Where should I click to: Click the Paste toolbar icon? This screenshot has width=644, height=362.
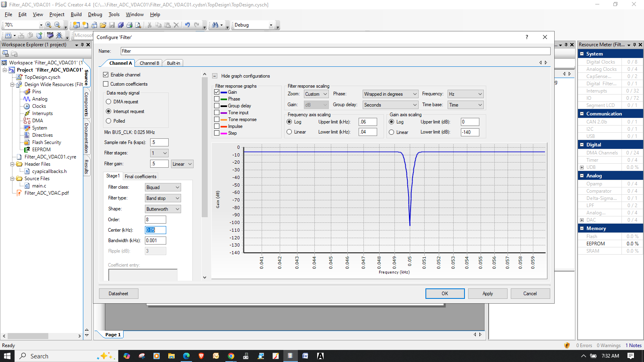(x=167, y=25)
